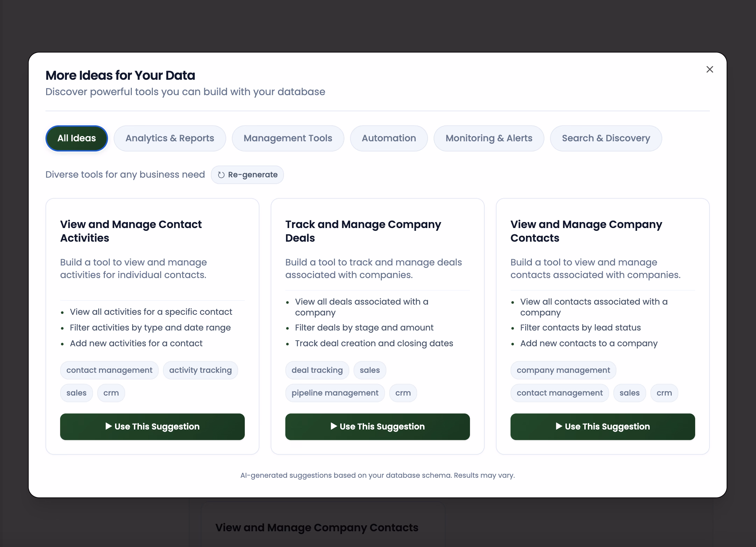This screenshot has width=756, height=547.
Task: Select the pipeline management tag
Action: [335, 393]
